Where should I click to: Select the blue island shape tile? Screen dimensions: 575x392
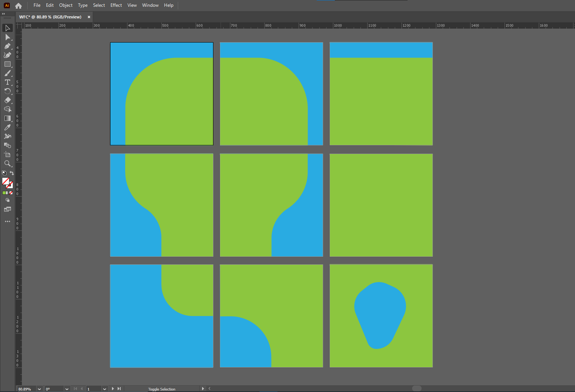(381, 316)
